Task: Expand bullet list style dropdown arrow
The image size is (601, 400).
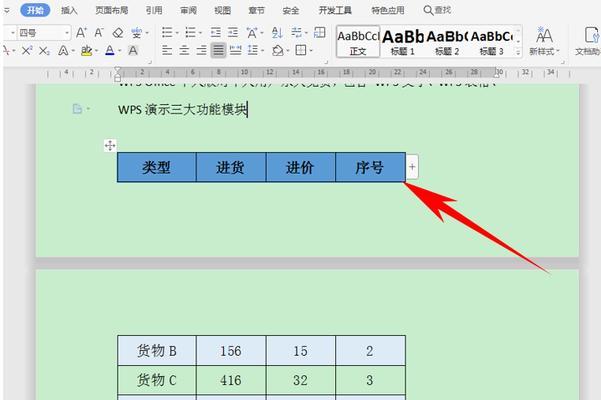Action: pyautogui.click(x=177, y=33)
